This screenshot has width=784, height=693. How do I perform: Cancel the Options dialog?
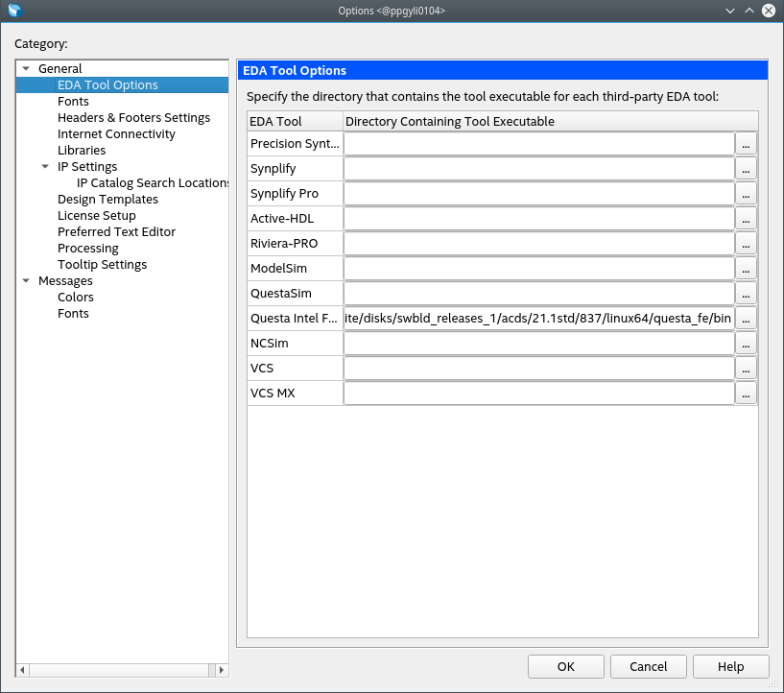click(x=648, y=666)
